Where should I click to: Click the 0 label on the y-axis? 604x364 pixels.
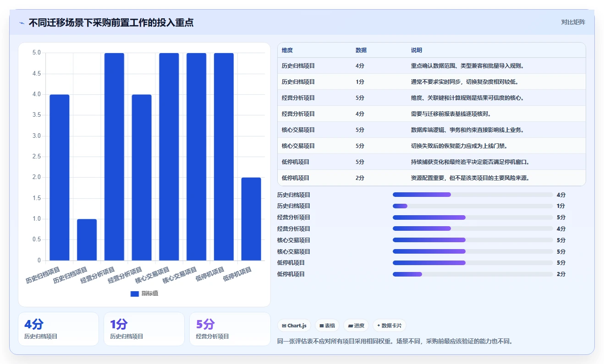coord(39,261)
